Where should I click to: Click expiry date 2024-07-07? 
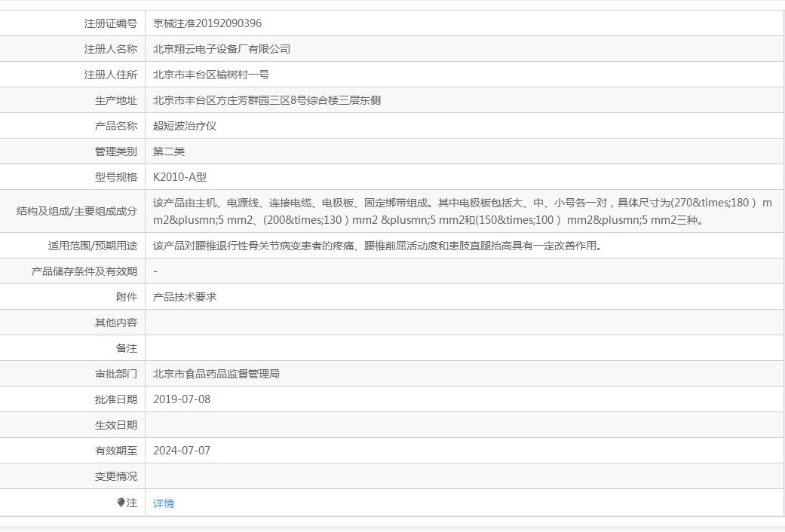click(x=182, y=451)
